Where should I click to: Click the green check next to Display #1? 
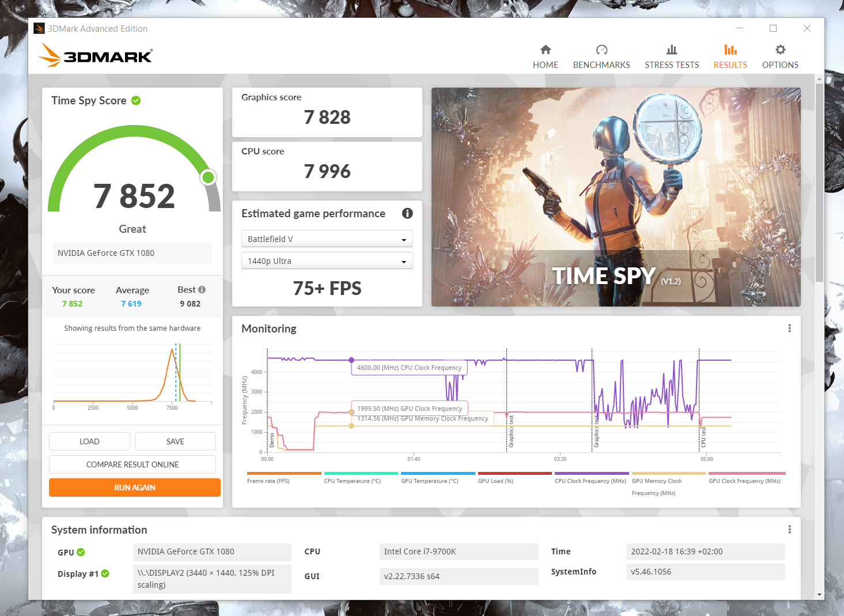tap(105, 573)
